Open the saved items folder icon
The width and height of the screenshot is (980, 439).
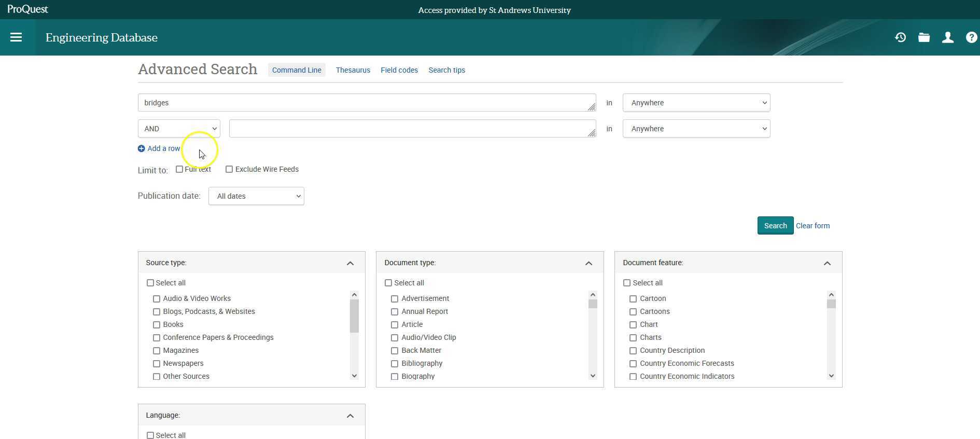coord(923,37)
